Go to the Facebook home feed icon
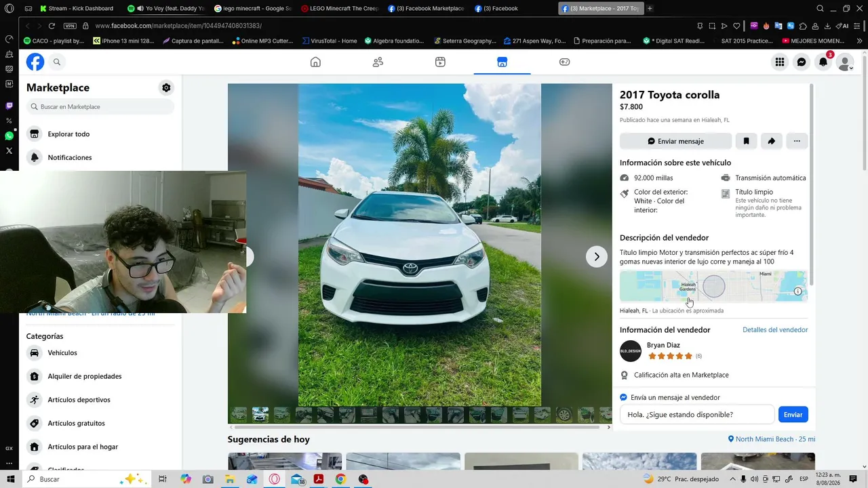This screenshot has height=488, width=868. point(315,62)
